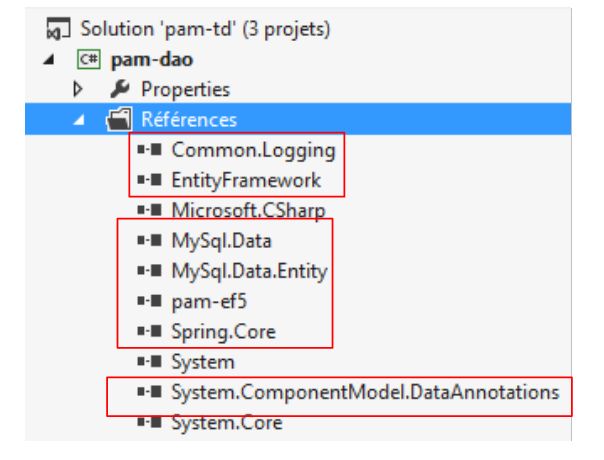
Task: Click the reference icon beside Spring.Core
Action: click(x=152, y=331)
